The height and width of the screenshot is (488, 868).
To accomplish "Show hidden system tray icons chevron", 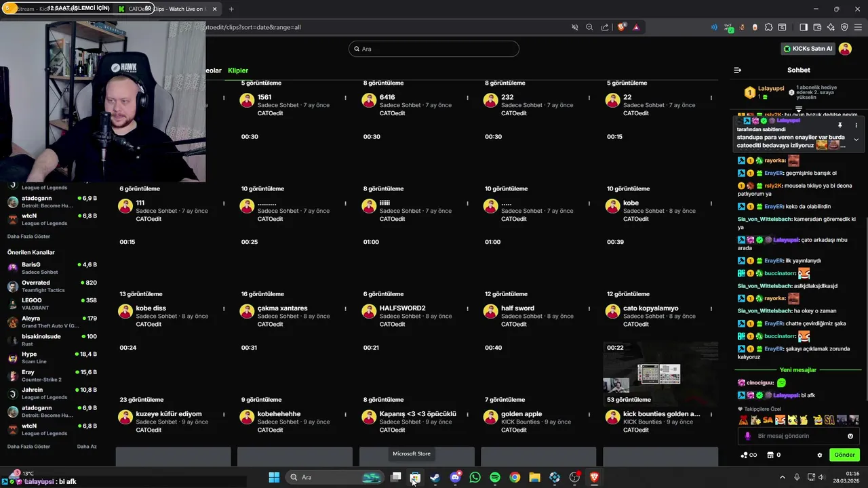I will coord(782,477).
